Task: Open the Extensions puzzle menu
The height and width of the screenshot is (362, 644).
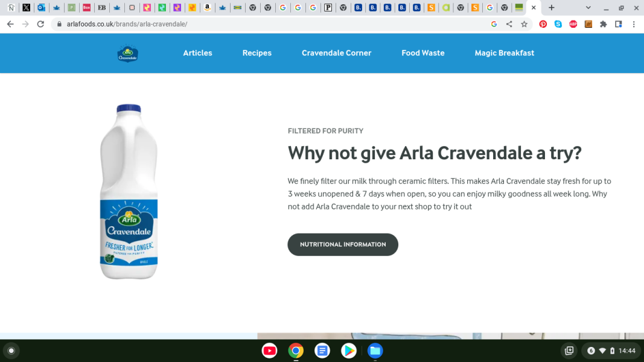Action: pyautogui.click(x=604, y=24)
